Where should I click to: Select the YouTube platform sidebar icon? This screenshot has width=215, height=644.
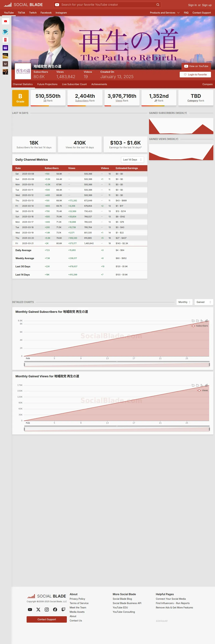[x=6, y=21]
